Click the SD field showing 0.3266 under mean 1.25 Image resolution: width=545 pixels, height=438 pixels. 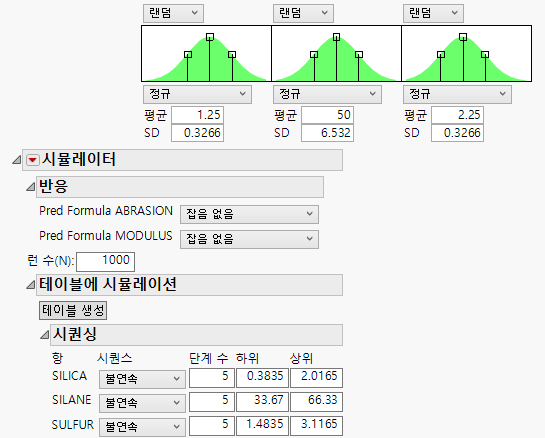pos(197,133)
